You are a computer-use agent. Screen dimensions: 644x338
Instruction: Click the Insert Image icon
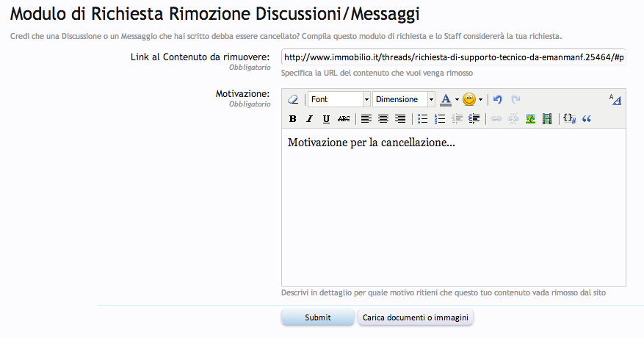pyautogui.click(x=530, y=119)
